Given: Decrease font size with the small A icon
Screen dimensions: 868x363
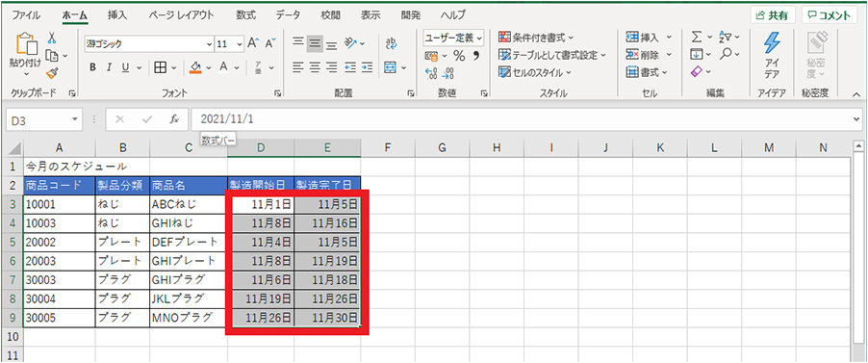Looking at the screenshot, I should point(270,43).
